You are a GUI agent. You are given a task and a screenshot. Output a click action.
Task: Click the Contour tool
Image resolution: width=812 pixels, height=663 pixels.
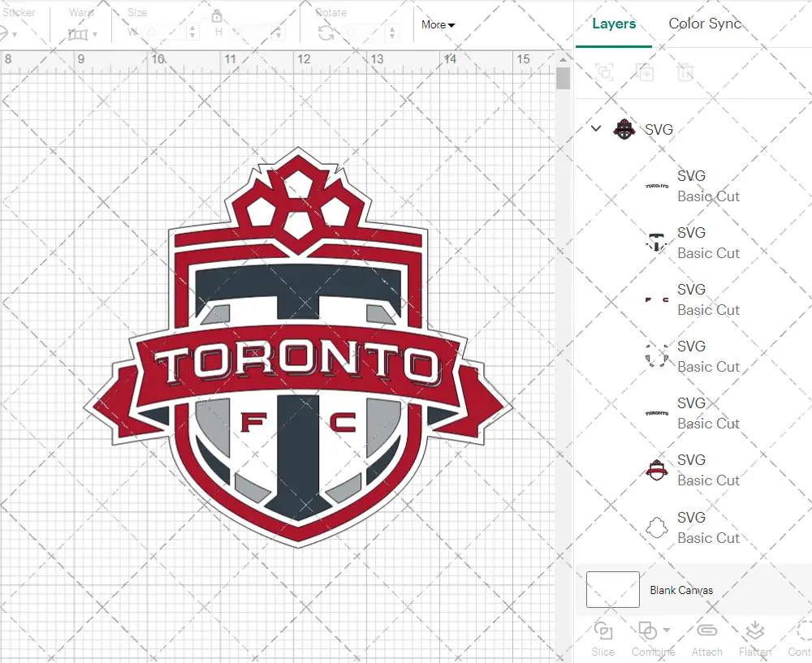point(800,639)
